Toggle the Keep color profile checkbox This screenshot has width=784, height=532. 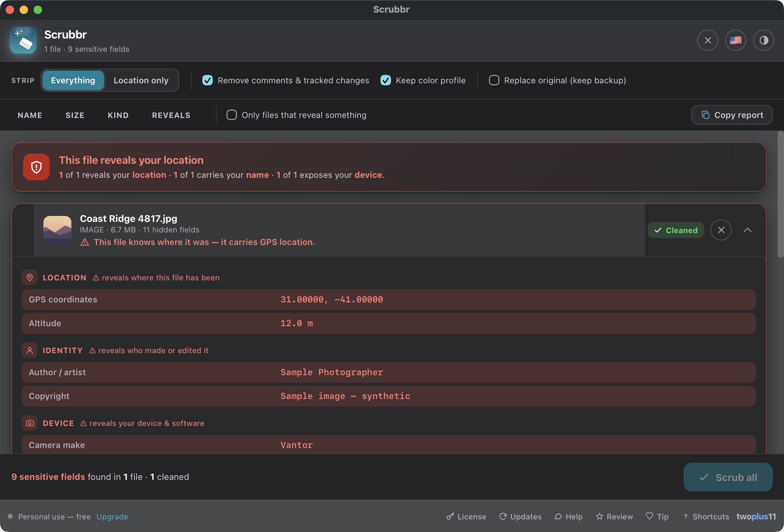[386, 80]
